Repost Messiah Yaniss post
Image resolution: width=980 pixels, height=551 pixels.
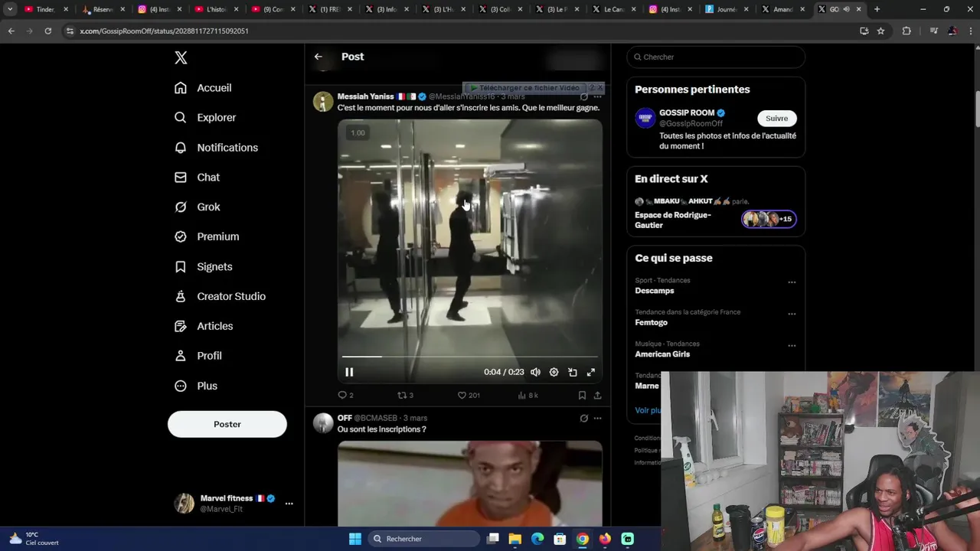click(x=405, y=396)
